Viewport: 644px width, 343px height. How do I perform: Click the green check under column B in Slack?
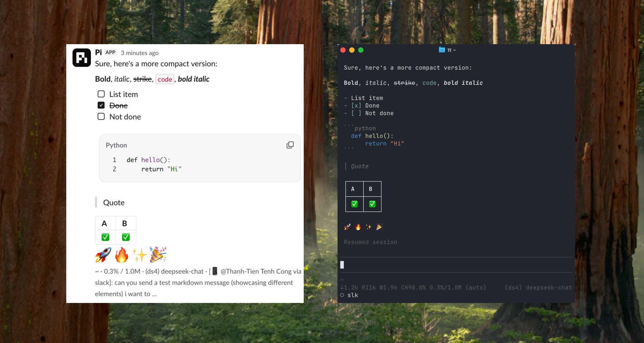(x=126, y=237)
